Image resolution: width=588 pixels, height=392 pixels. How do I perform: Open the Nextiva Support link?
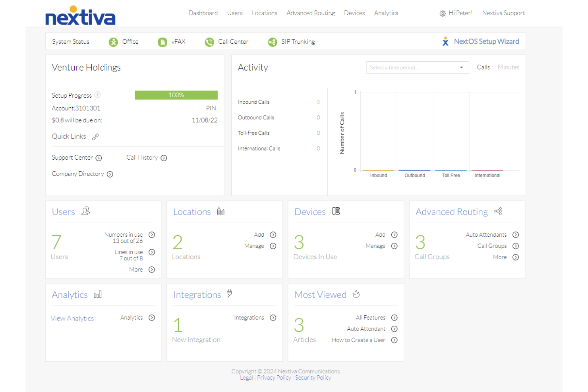(x=503, y=13)
